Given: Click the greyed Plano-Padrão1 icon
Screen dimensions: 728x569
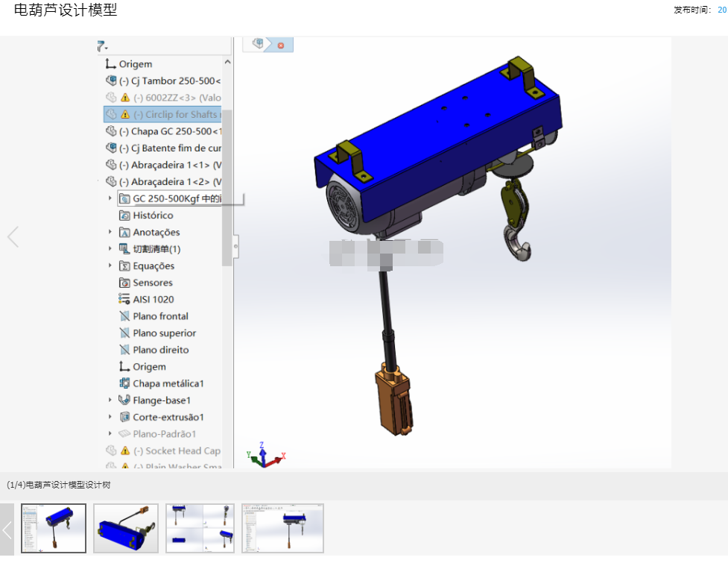Looking at the screenshot, I should coord(124,434).
